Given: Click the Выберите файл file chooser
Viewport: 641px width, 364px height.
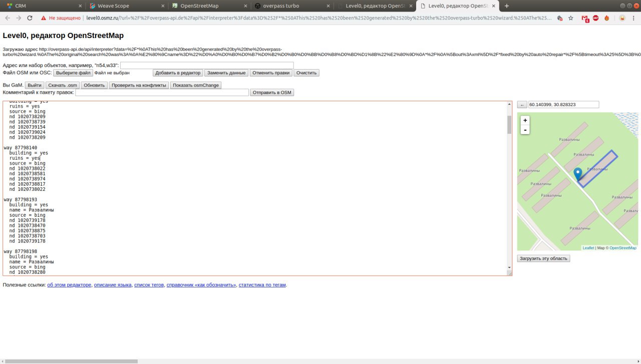Looking at the screenshot, I should tap(74, 73).
